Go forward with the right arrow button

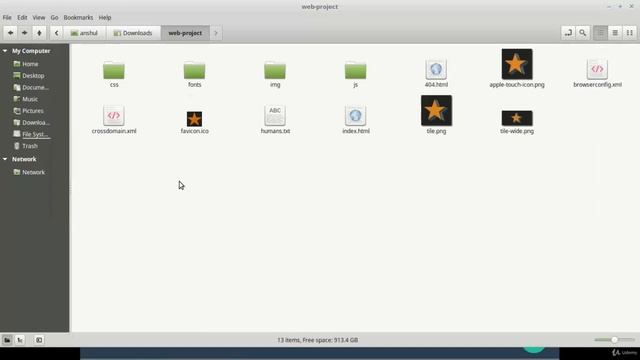point(24,33)
